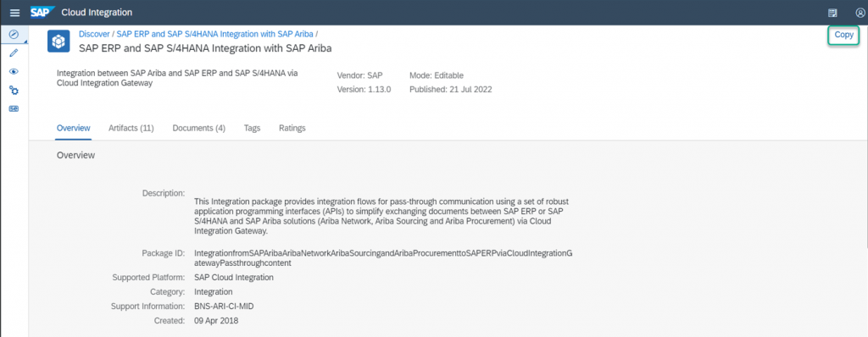868x337 pixels.
Task: Select the Discover compass icon in sidebar
Action: (14, 35)
